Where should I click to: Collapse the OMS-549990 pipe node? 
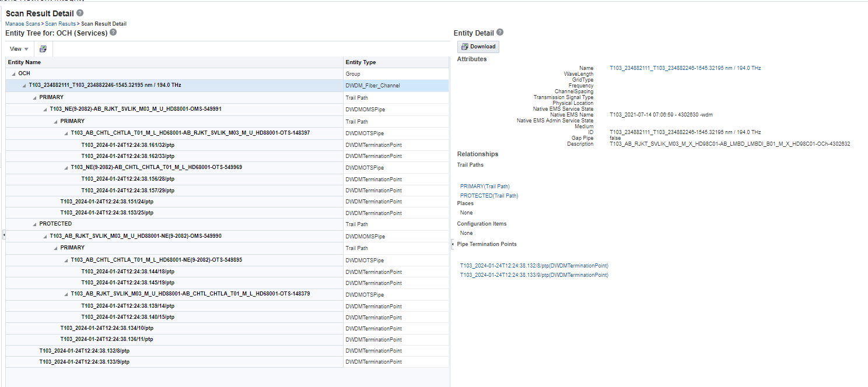pyautogui.click(x=45, y=237)
